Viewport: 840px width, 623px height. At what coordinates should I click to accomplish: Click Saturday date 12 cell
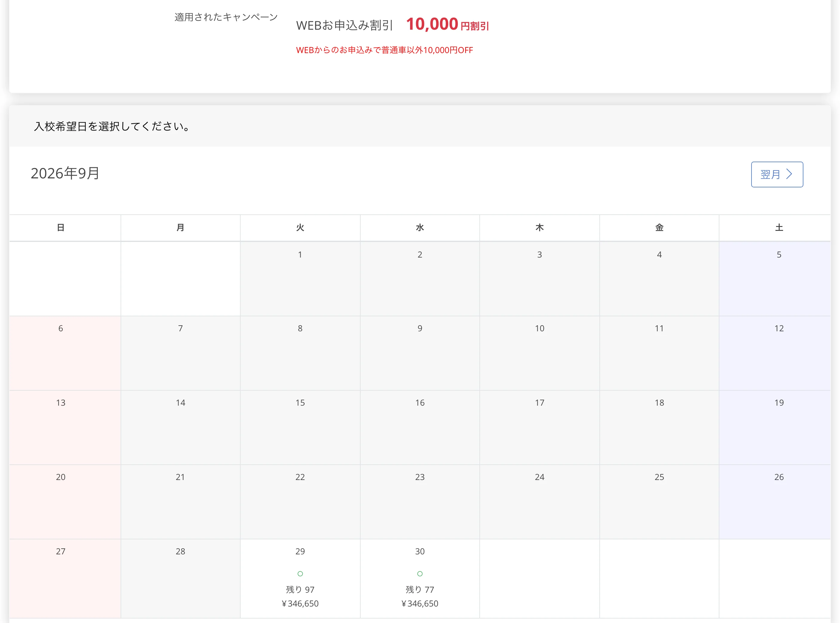point(775,353)
